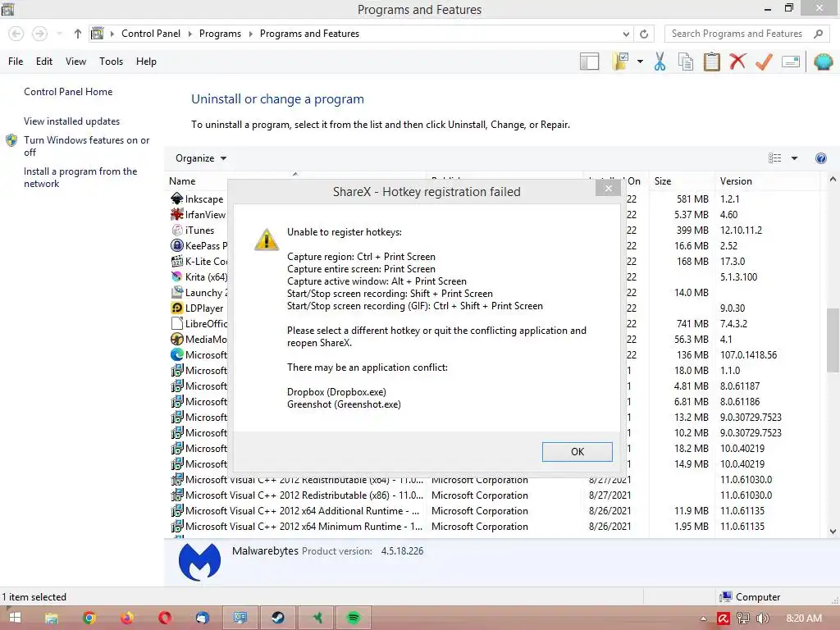Click the Control Panel breadcrumb

tap(151, 34)
